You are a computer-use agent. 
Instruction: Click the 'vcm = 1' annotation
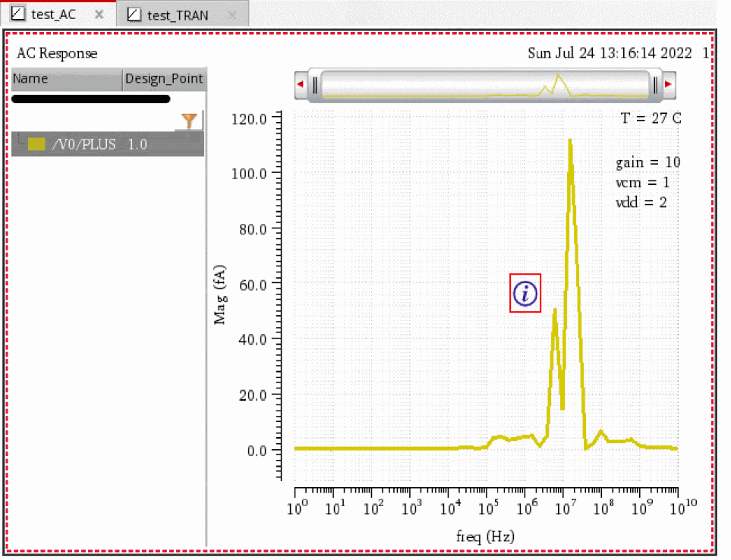642,182
